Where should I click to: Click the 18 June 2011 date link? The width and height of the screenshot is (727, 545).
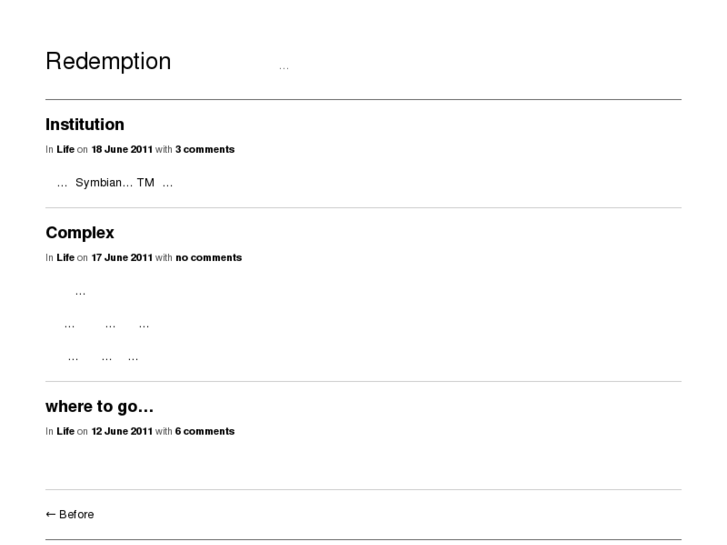[x=121, y=149]
